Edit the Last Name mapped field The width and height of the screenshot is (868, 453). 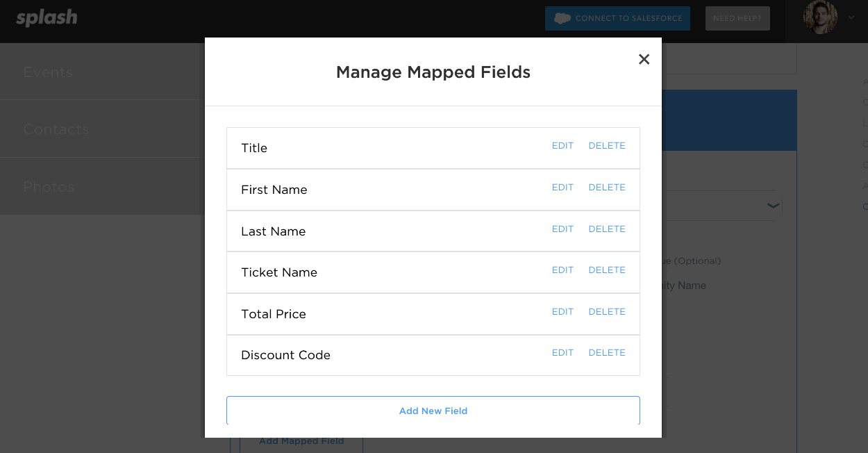[x=562, y=229]
